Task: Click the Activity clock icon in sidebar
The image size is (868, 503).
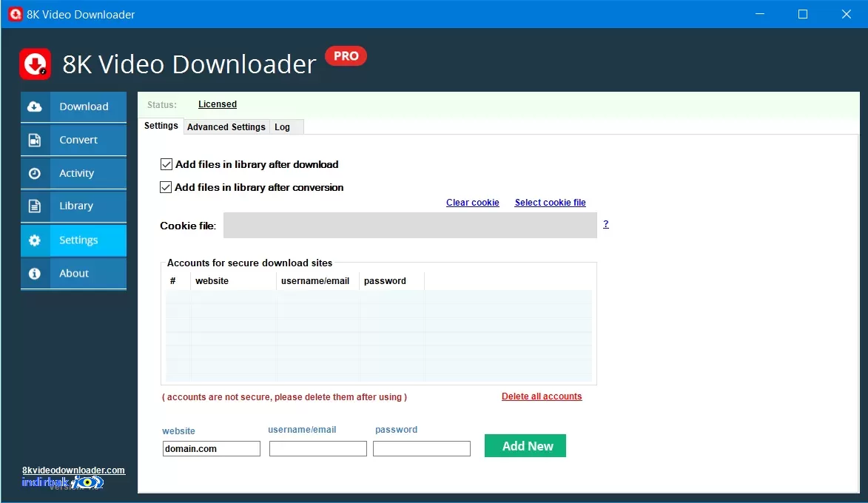Action: click(x=35, y=173)
